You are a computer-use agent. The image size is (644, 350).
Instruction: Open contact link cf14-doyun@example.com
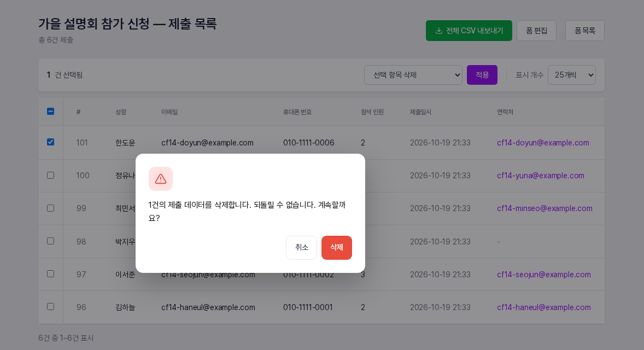(543, 143)
